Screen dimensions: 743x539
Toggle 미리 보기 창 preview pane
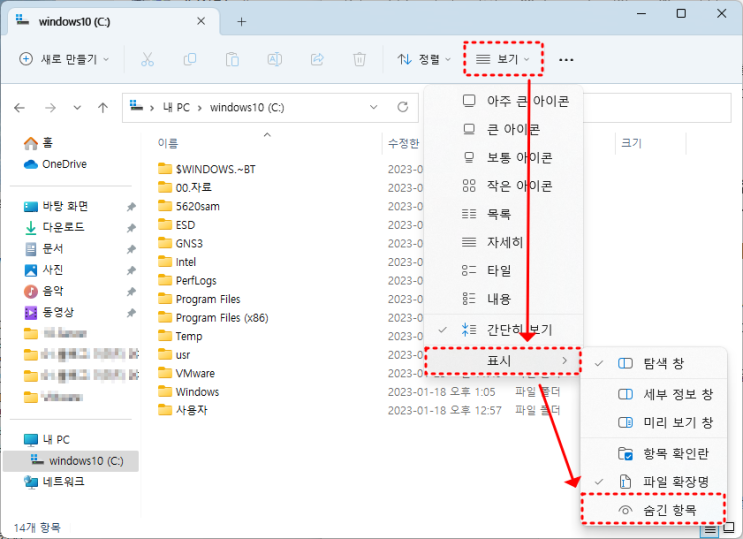[x=654, y=422]
